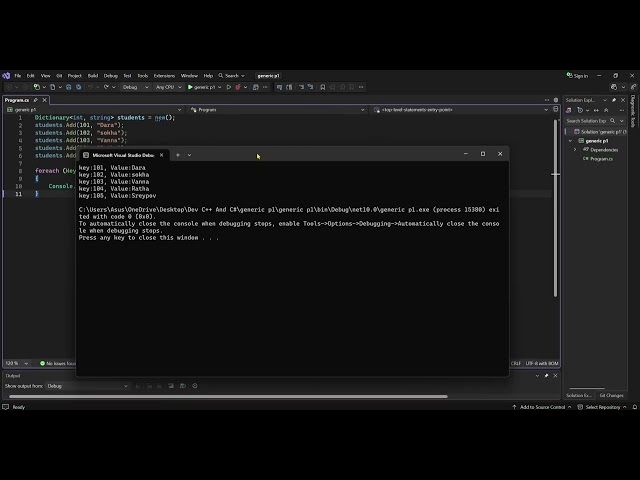Expand the Dependencies node in Solution Explorer
The height and width of the screenshot is (480, 640).
point(575,150)
